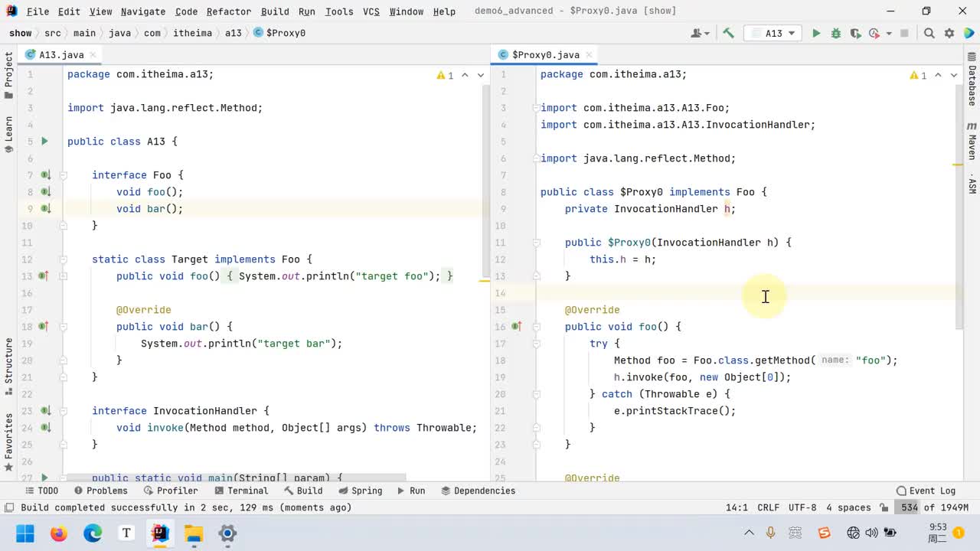Viewport: 980px width, 551px height.
Task: Open Typora from the taskbar
Action: pos(126,533)
